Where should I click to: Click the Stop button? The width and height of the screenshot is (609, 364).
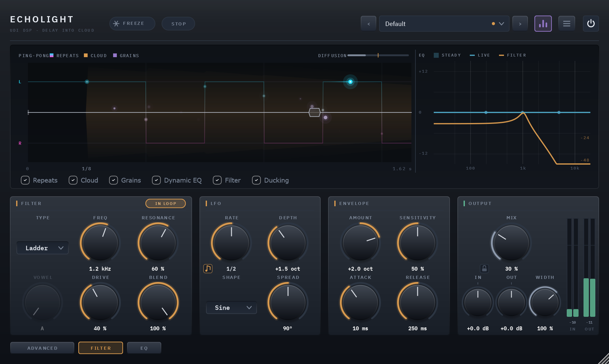[x=178, y=24]
